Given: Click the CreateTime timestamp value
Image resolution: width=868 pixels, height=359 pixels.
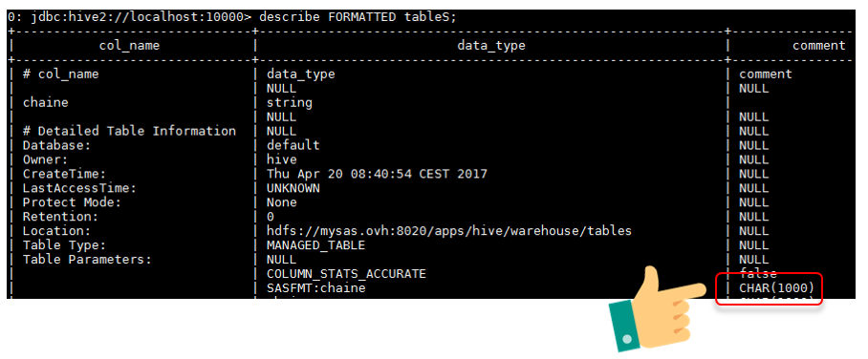Looking at the screenshot, I should click(377, 174).
